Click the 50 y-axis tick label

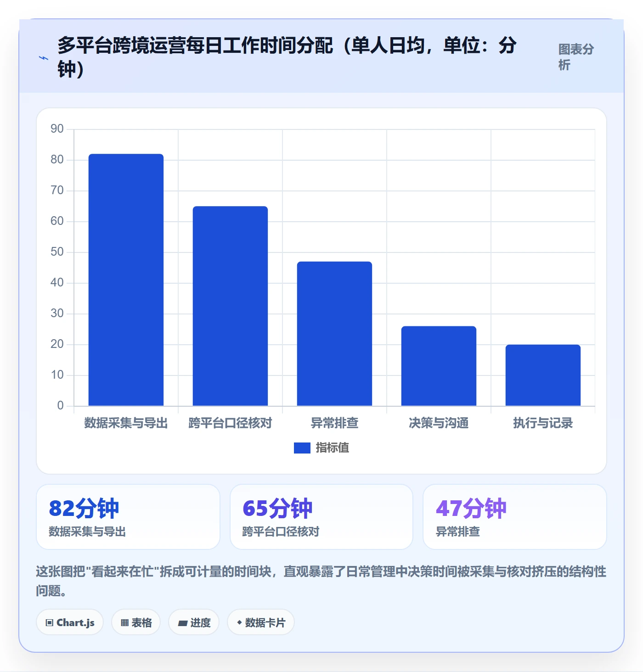pos(57,252)
